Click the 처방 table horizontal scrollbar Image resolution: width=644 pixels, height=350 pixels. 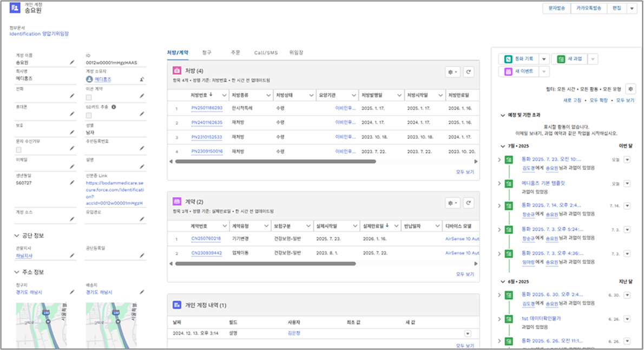click(275, 161)
